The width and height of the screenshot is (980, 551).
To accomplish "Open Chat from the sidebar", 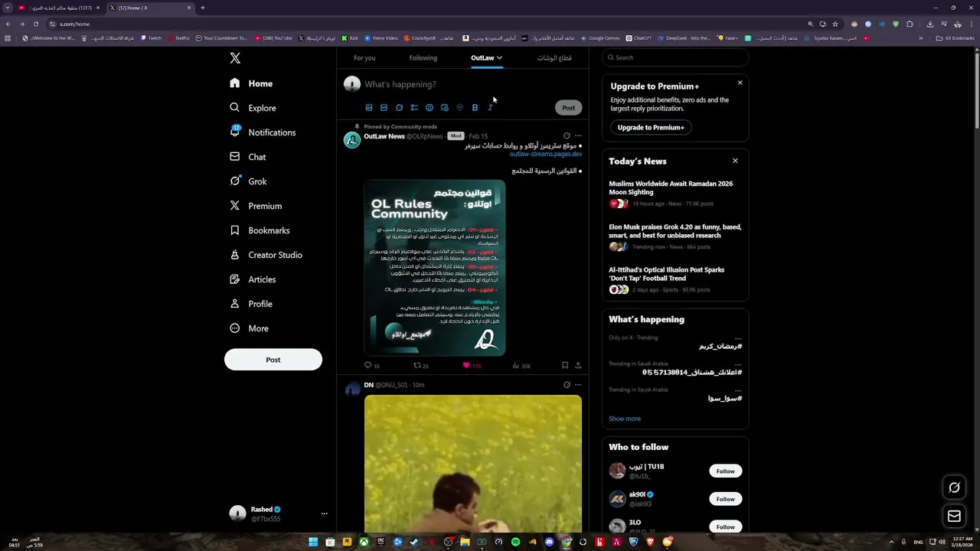I will (x=247, y=157).
